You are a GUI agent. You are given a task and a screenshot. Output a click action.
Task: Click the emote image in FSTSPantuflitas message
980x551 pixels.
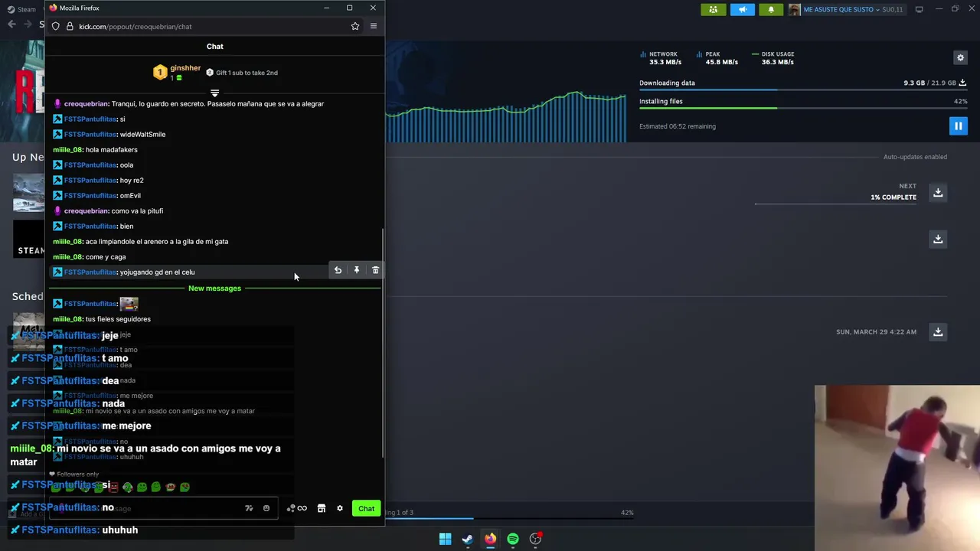click(129, 304)
